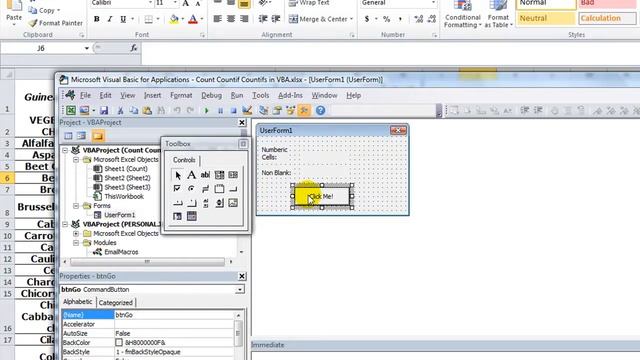This screenshot has height=360, width=640.
Task: Click Format as Table button
Action: (498, 14)
